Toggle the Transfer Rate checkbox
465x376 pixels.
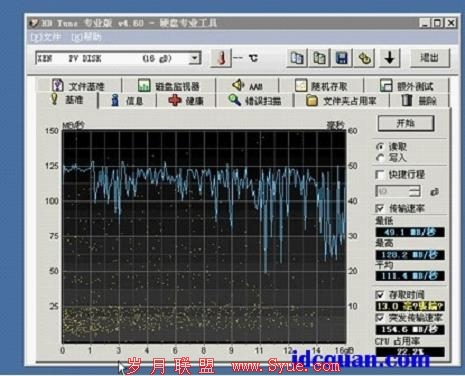coord(380,208)
